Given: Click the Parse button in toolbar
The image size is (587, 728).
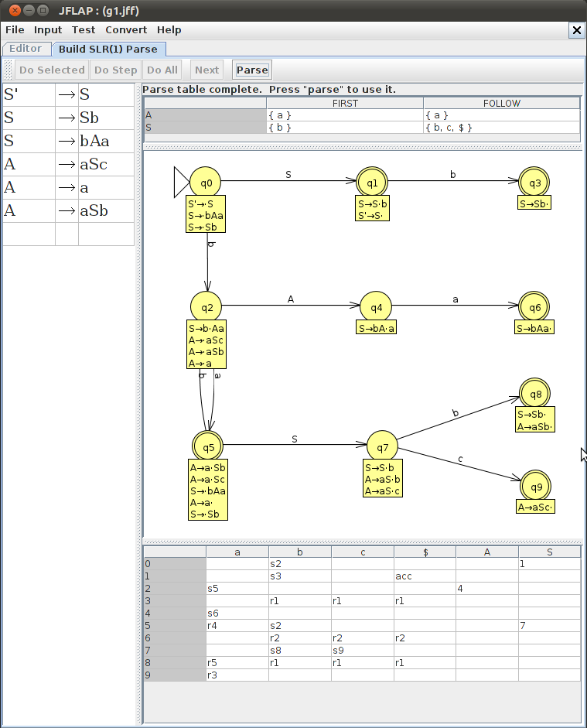Looking at the screenshot, I should 252,70.
